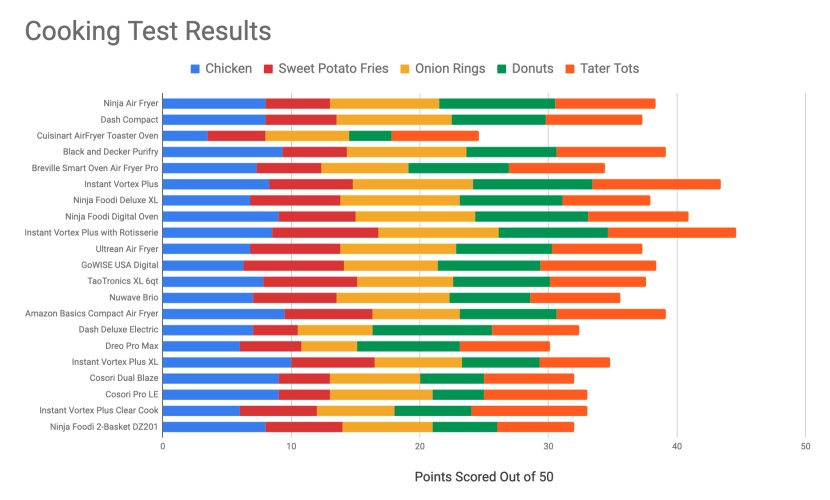Click the GoWISE USA Digital red segment
The width and height of the screenshot is (830, 500).
pyautogui.click(x=294, y=265)
